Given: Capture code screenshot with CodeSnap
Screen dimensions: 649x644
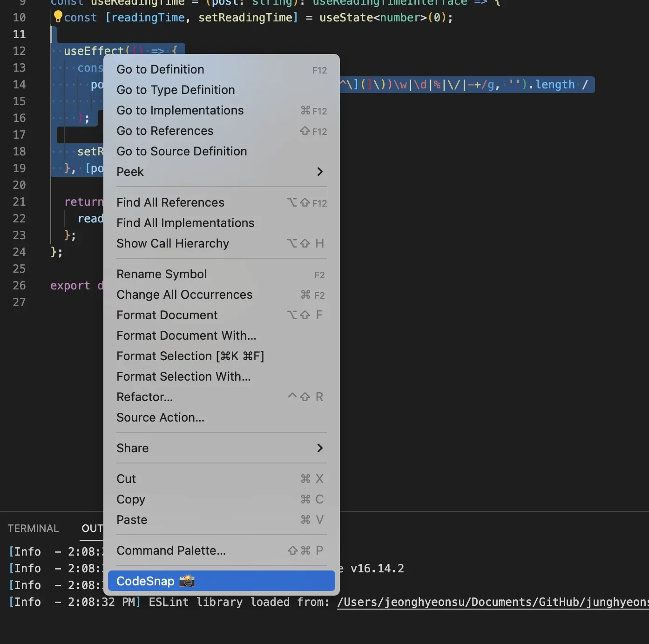Looking at the screenshot, I should 154,581.
